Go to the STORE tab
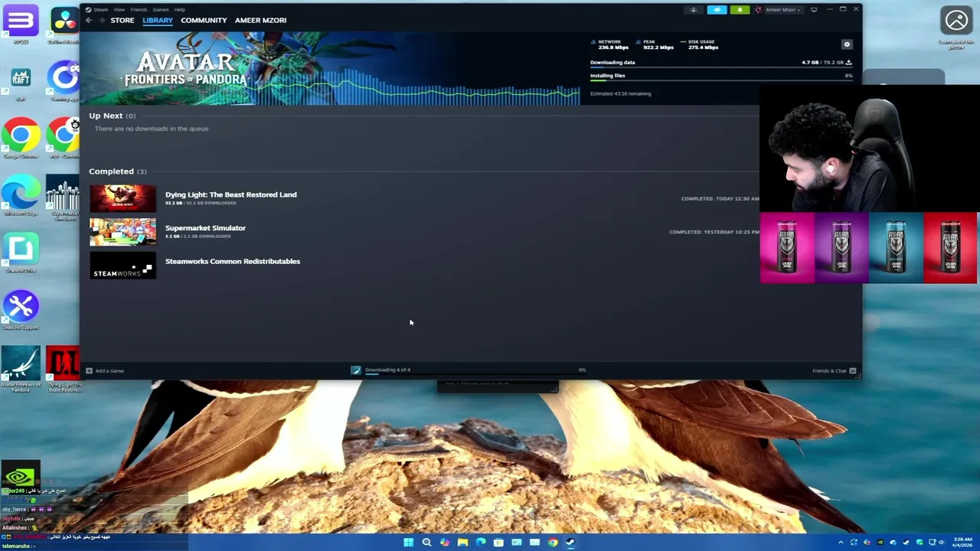The height and width of the screenshot is (551, 980). [x=122, y=21]
